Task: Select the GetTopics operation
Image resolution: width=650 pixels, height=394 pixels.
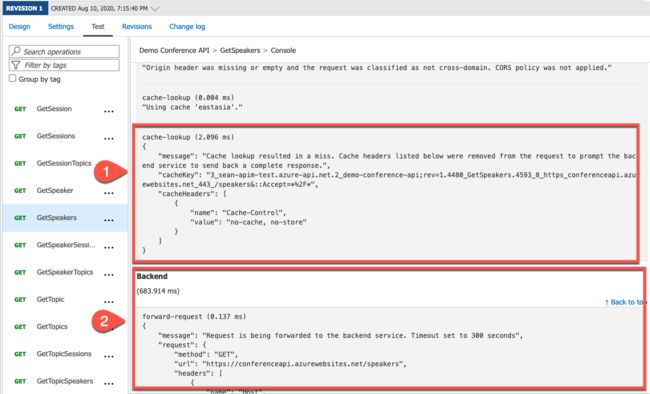Action: tap(52, 326)
